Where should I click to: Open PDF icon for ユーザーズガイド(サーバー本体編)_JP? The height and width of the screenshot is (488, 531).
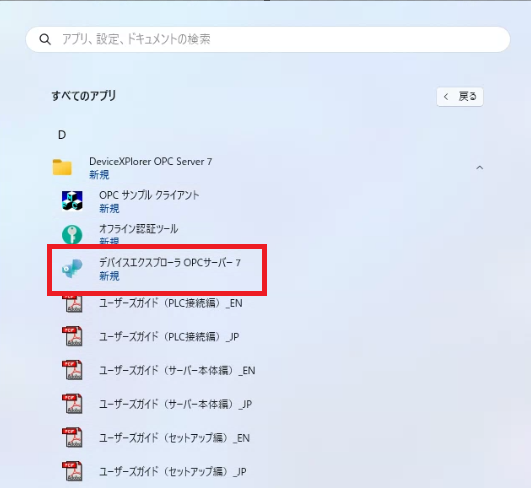[72, 404]
